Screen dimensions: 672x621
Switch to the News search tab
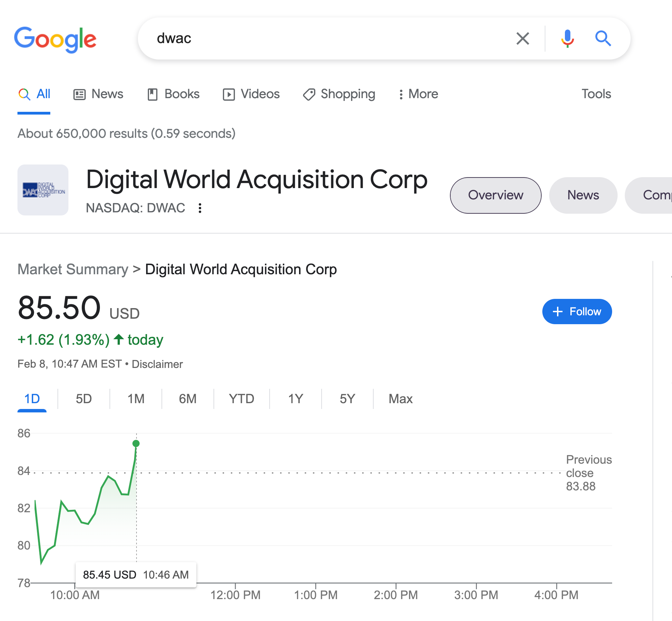pos(98,94)
